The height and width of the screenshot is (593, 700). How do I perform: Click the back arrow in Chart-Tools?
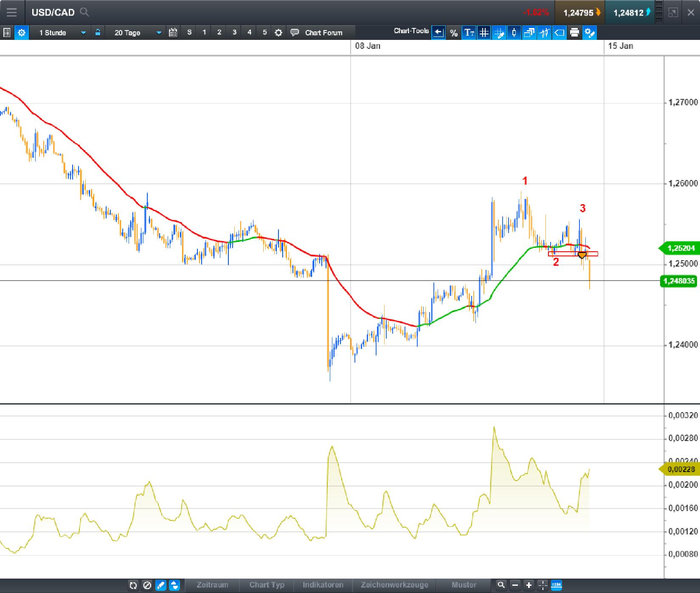tap(438, 32)
